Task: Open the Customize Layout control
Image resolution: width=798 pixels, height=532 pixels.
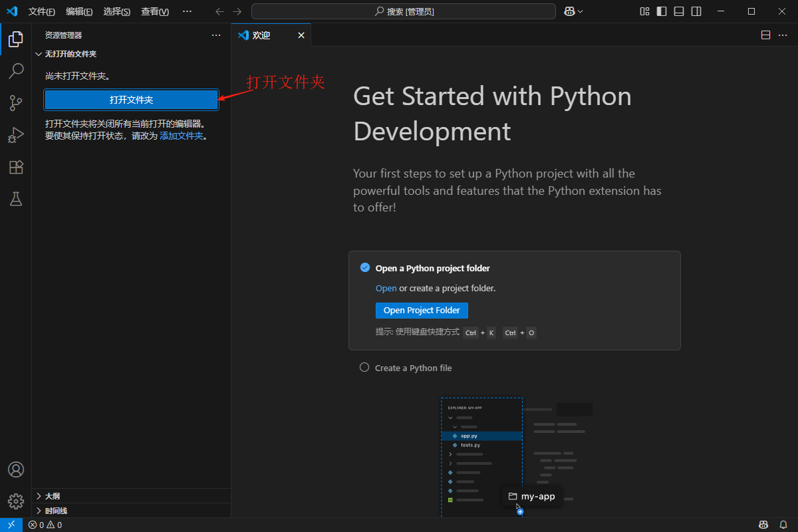Action: 644,11
